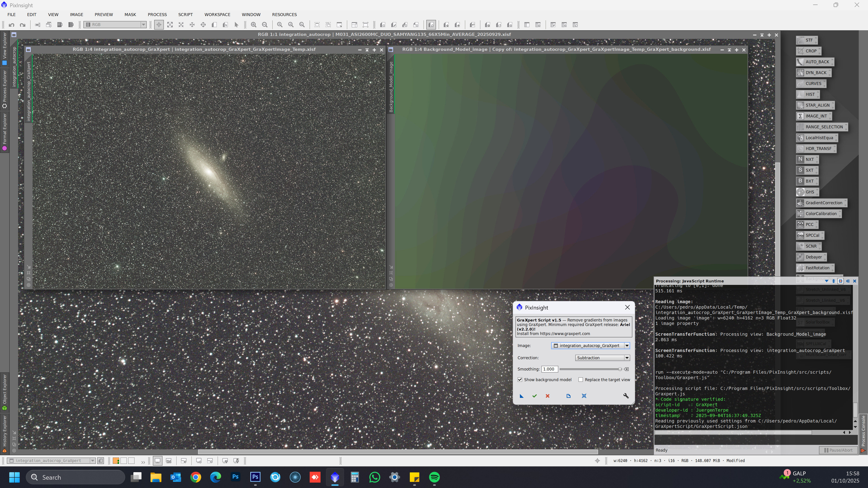868x488 pixels.
Task: Open the PROCESS menu
Action: 157,14
